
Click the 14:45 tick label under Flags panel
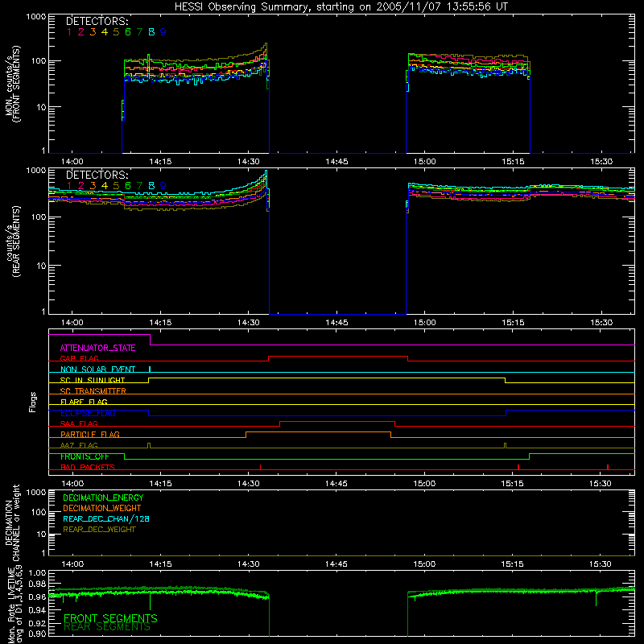336,484
